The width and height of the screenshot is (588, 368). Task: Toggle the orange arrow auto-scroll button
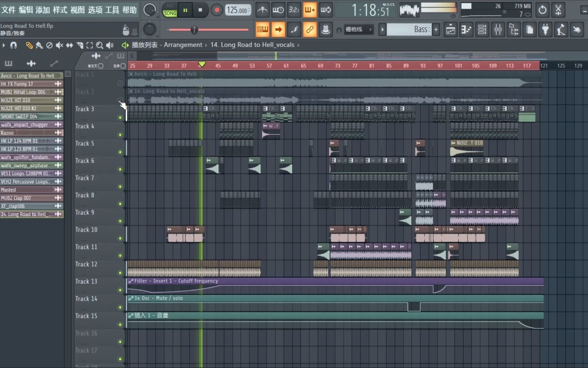278,30
